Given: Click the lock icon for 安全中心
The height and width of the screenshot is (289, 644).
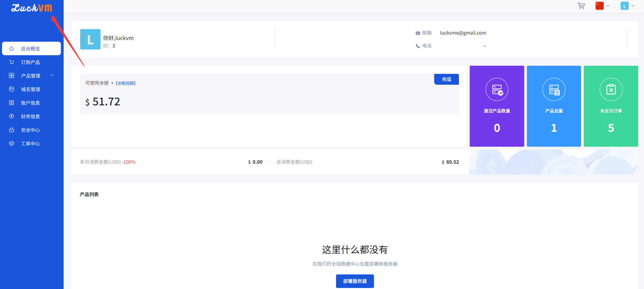Looking at the screenshot, I should pyautogui.click(x=12, y=130).
